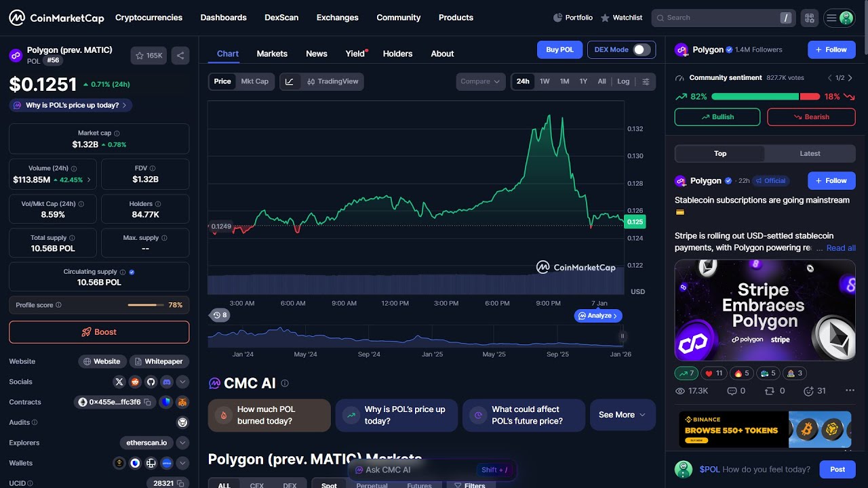Switch community feed to Latest tab

point(810,153)
